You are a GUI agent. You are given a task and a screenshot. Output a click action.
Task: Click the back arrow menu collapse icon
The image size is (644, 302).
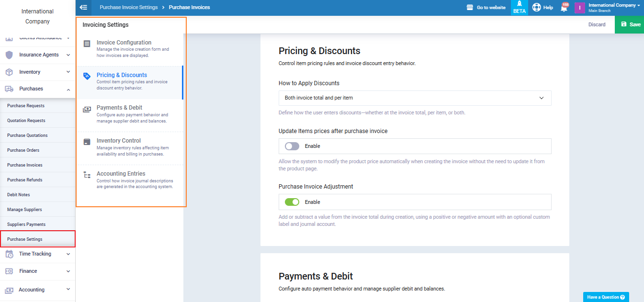point(84,7)
